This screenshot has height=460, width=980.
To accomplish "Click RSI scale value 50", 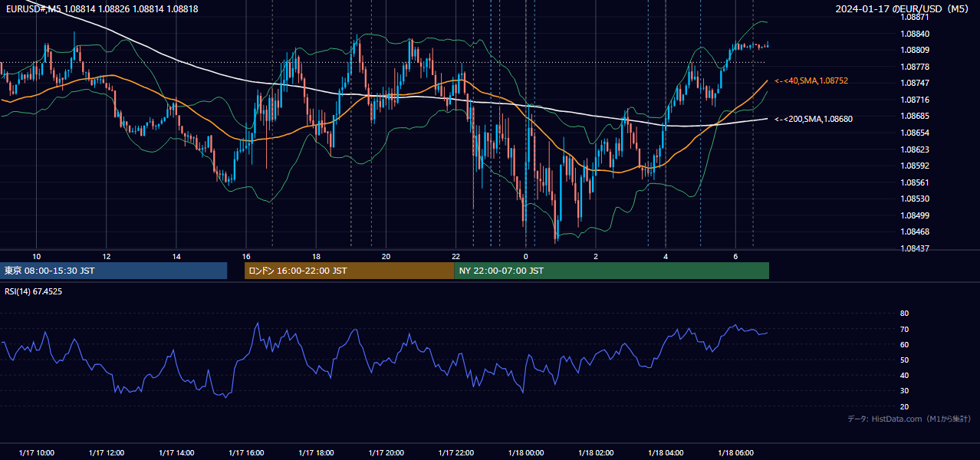I will point(904,360).
